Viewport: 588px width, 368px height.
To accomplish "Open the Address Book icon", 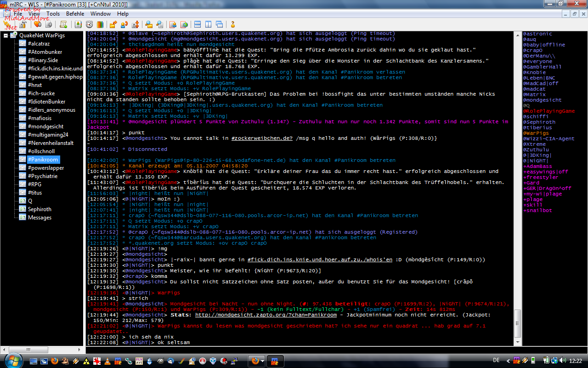I will point(78,24).
